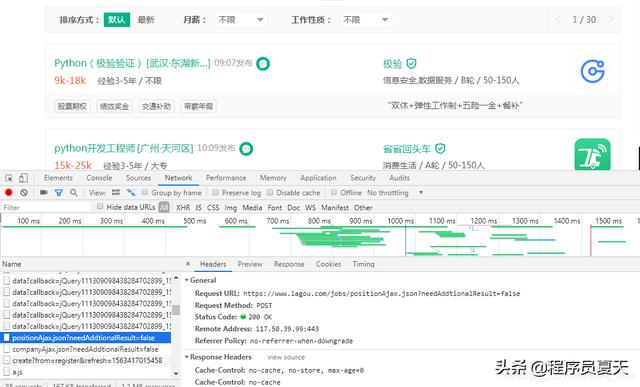Open 极验 company link
This screenshot has width=640, height=387.
tap(393, 64)
